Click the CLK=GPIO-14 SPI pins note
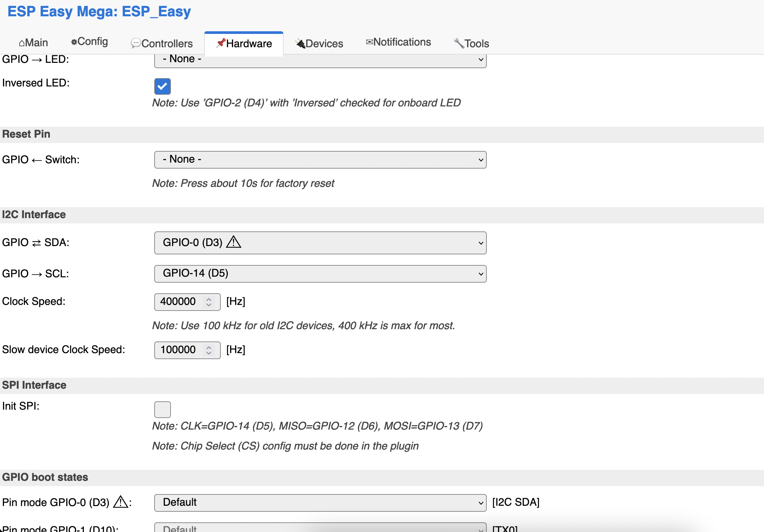This screenshot has width=764, height=532. tap(318, 426)
